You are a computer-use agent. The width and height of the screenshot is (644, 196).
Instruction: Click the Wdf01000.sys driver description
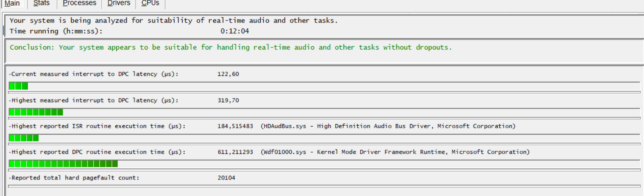pos(395,152)
